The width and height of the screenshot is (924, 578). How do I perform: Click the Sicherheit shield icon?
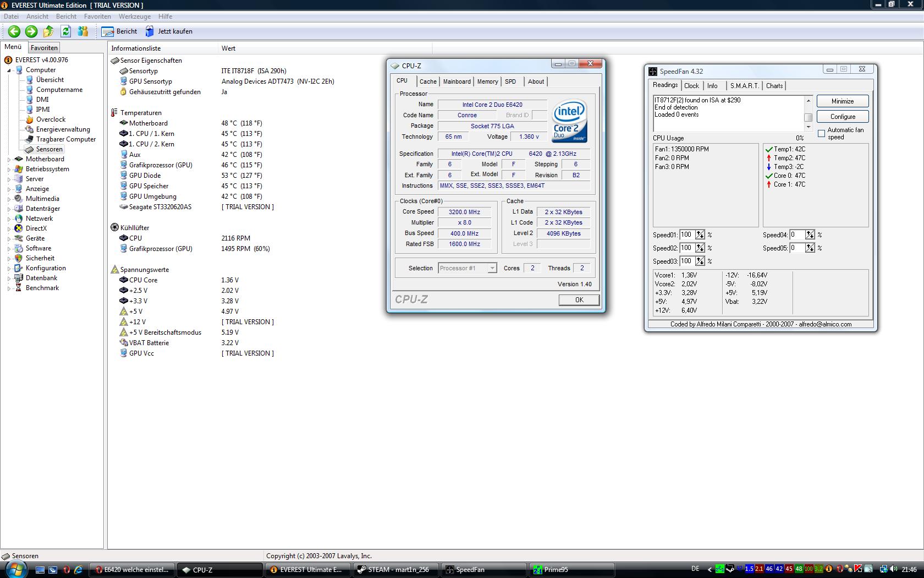point(19,258)
